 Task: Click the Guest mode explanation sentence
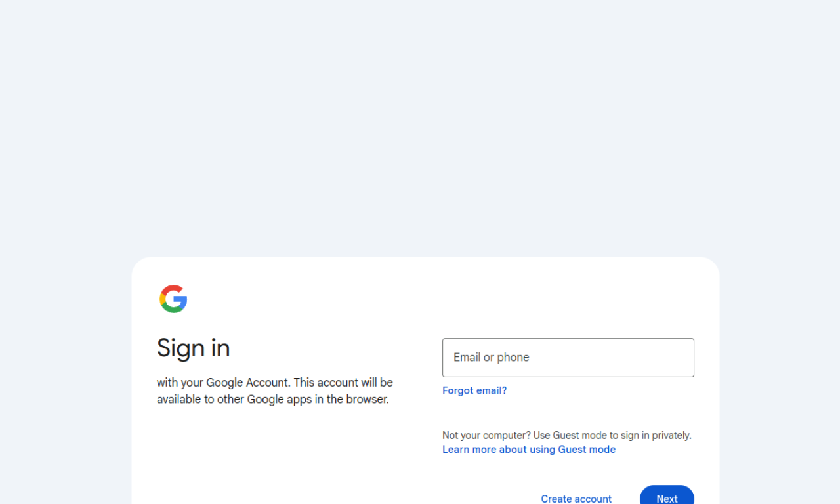[x=566, y=435]
